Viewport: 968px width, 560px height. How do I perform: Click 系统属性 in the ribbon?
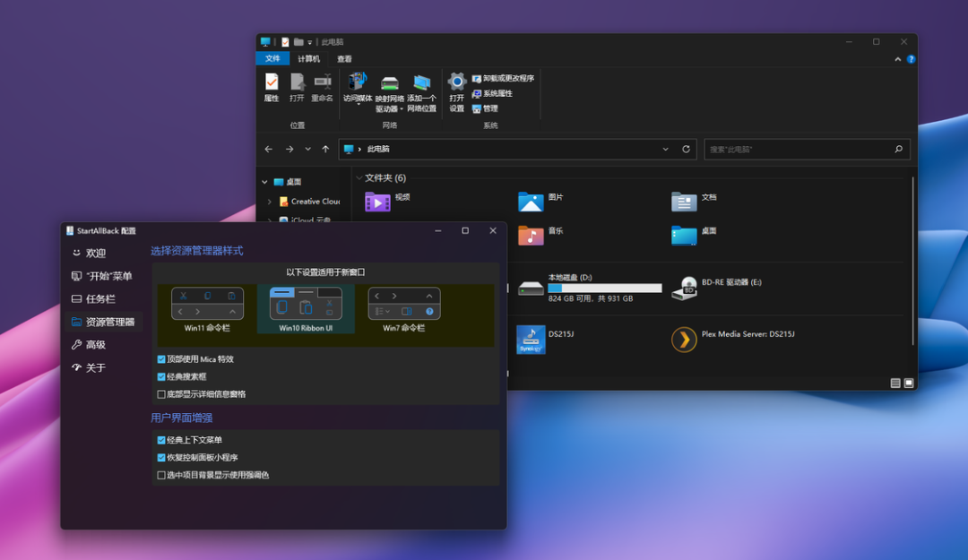point(492,93)
